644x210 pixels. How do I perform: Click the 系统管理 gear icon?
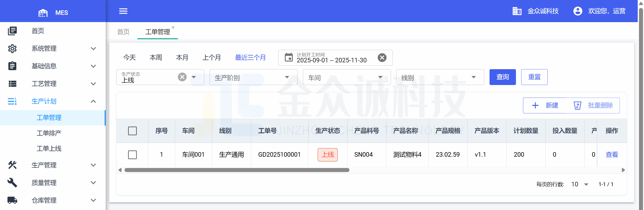tap(12, 49)
